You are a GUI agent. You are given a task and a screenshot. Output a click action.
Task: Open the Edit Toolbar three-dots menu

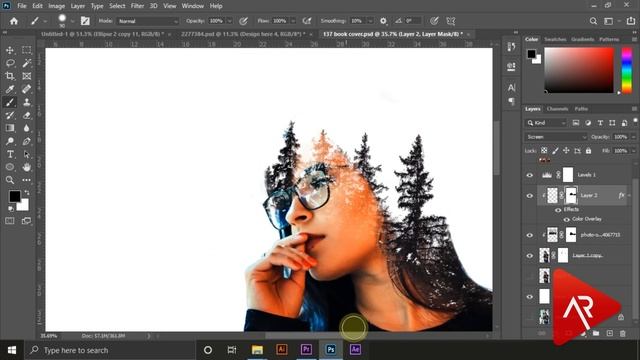click(x=27, y=180)
